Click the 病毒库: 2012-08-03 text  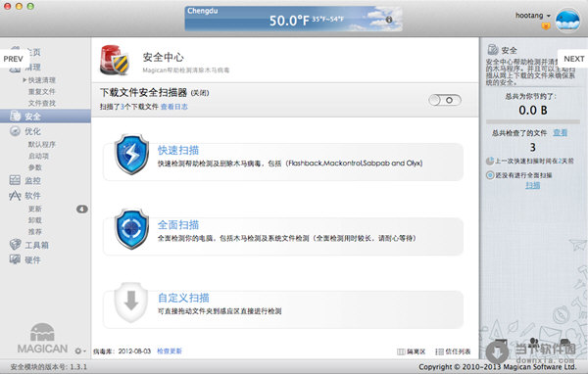click(x=122, y=351)
